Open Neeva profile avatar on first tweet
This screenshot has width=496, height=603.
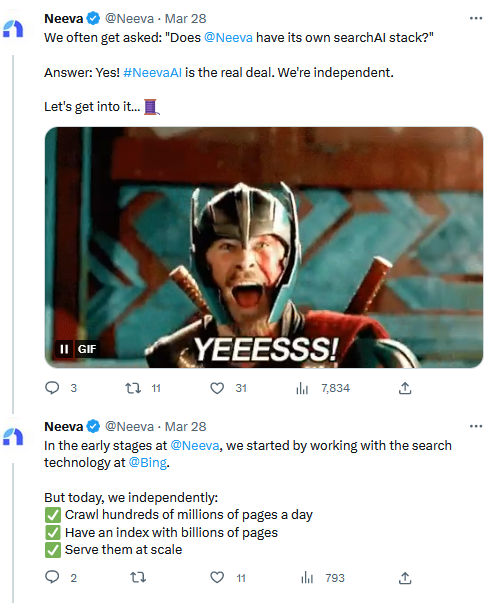click(x=13, y=29)
